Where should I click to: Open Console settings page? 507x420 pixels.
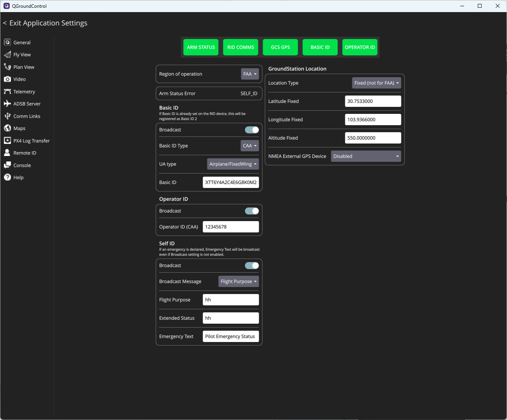(22, 165)
